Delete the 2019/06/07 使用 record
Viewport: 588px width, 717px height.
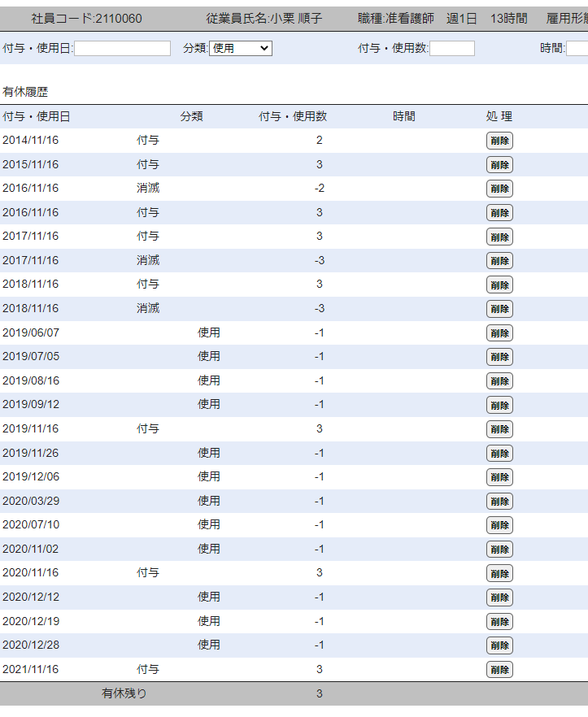pos(499,333)
